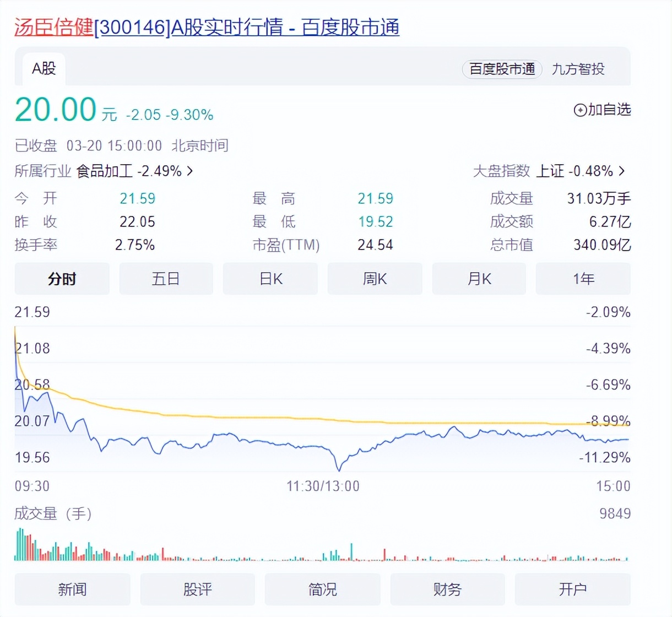Open the 新闻 button
Screen dimensions: 672x617
pos(73,589)
